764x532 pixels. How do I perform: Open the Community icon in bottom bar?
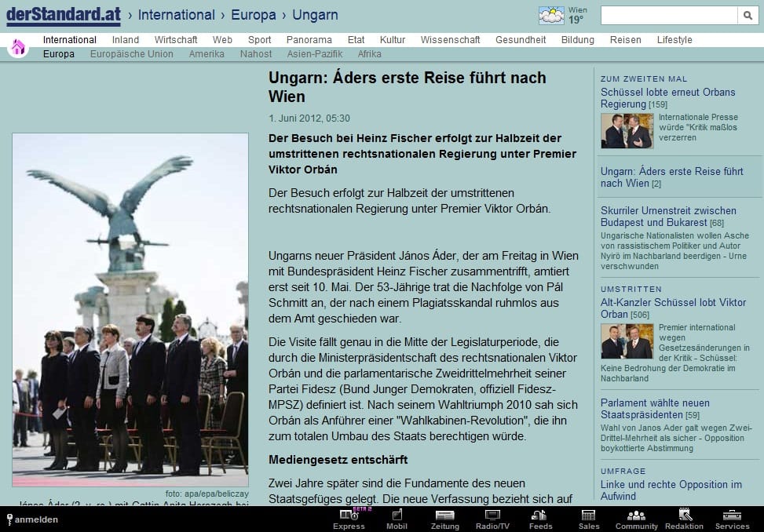[636, 519]
